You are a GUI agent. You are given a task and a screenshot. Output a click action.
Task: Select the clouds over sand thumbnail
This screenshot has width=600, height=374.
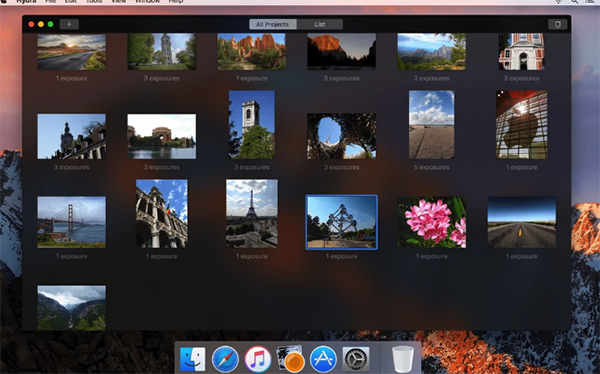(432, 124)
